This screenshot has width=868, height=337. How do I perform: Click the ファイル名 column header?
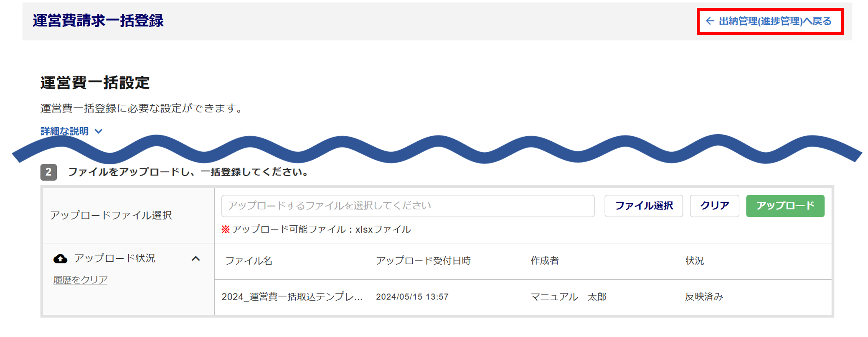pyautogui.click(x=249, y=261)
